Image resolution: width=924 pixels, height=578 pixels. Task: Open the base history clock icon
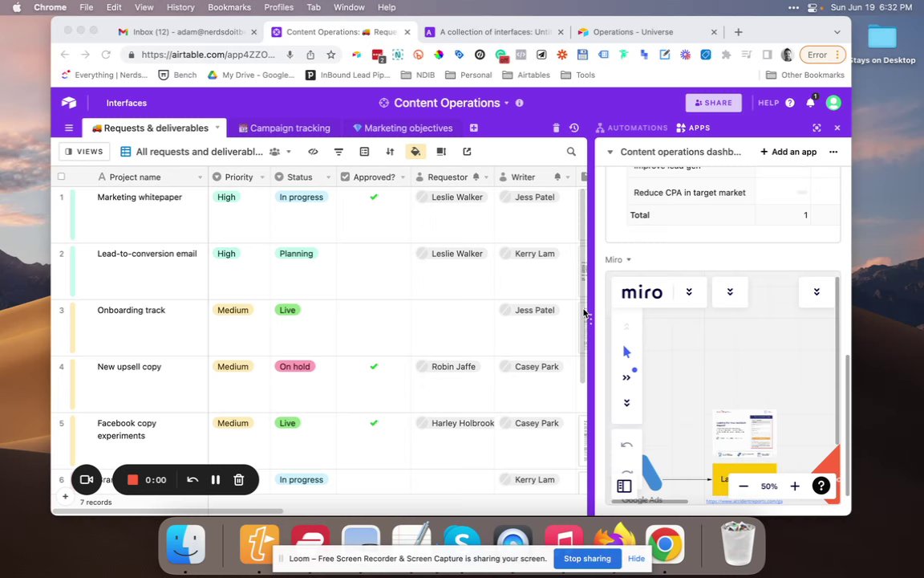[574, 128]
